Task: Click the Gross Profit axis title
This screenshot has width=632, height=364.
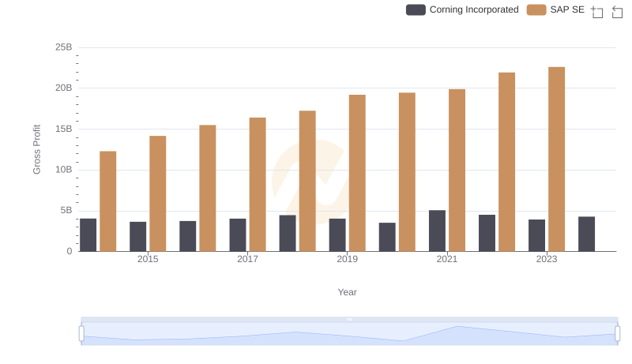Action: (36, 149)
